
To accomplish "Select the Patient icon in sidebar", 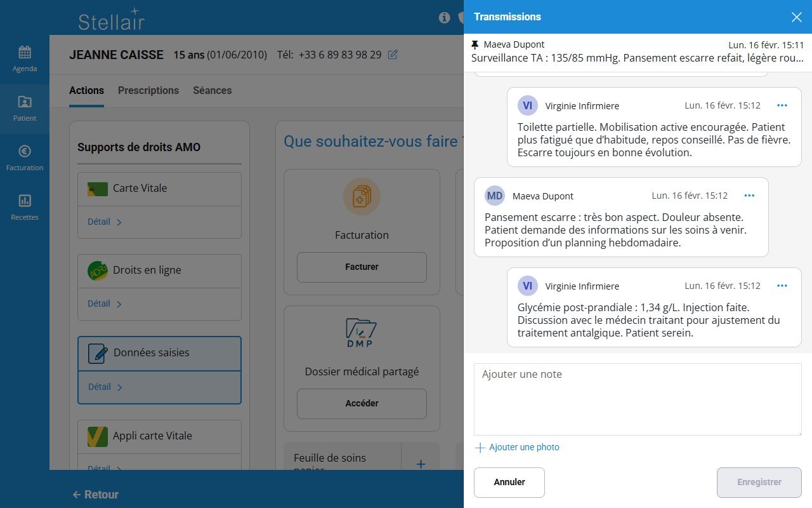I will click(25, 102).
